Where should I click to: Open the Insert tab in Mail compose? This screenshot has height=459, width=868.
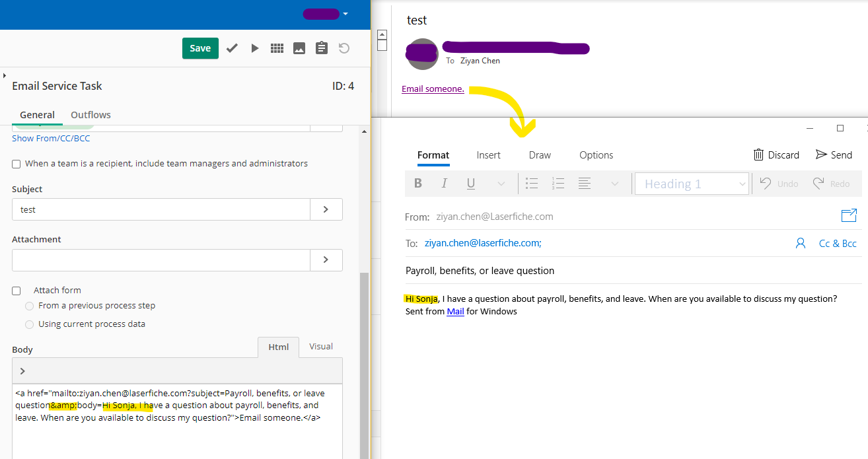tap(489, 155)
